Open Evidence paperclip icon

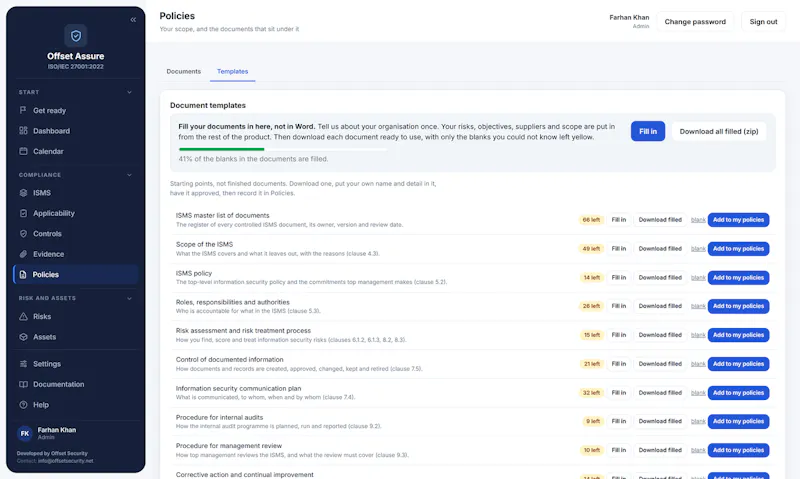point(23,254)
